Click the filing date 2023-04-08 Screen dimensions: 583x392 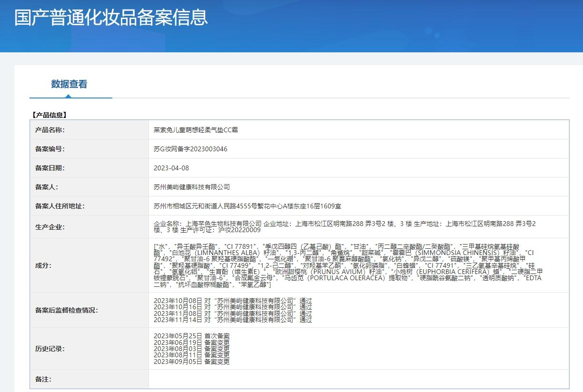(171, 168)
